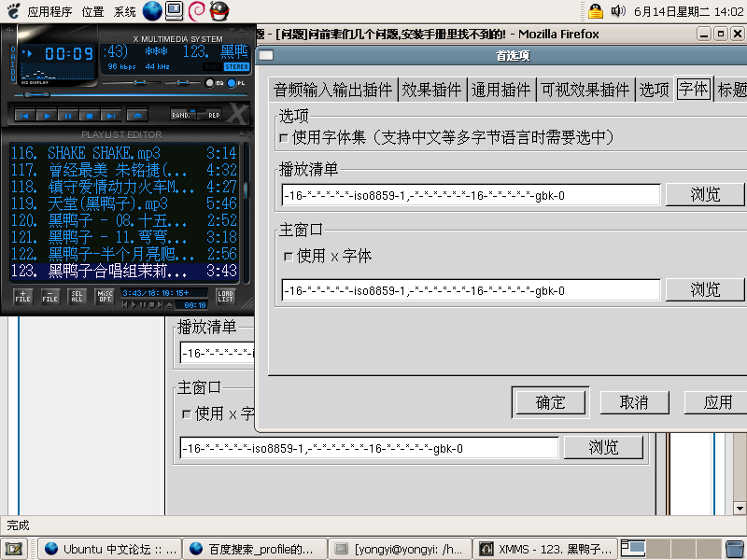Click 浏览 button in Firefox page screenshot
This screenshot has height=560, width=747.
[x=603, y=448]
